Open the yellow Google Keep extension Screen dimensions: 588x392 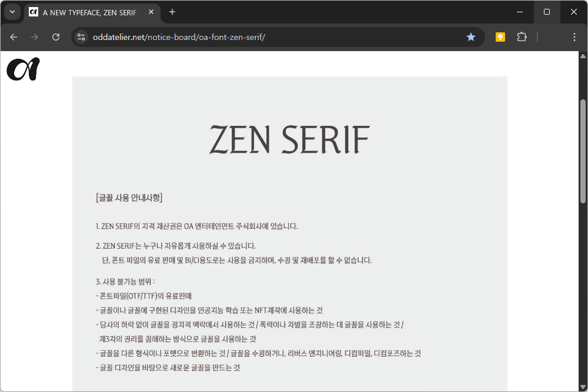click(500, 37)
